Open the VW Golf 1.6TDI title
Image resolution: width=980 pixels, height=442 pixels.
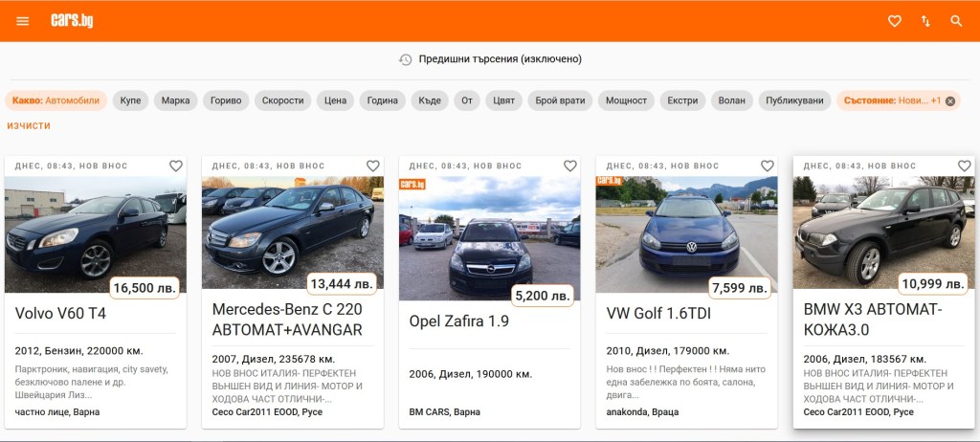(x=658, y=313)
